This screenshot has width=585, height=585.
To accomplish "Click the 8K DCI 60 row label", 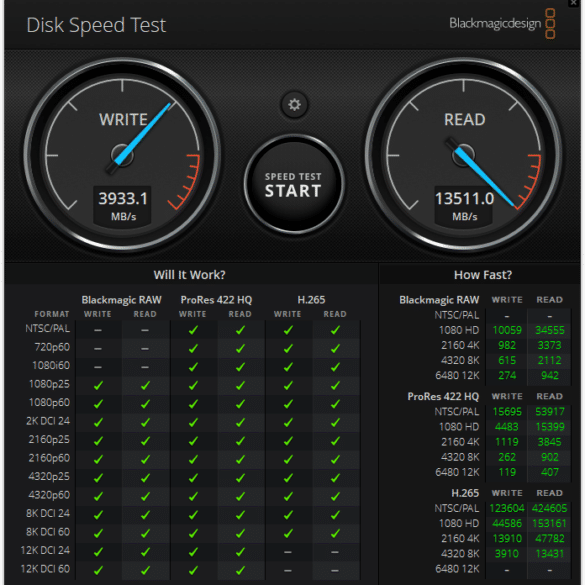I will coord(48,532).
